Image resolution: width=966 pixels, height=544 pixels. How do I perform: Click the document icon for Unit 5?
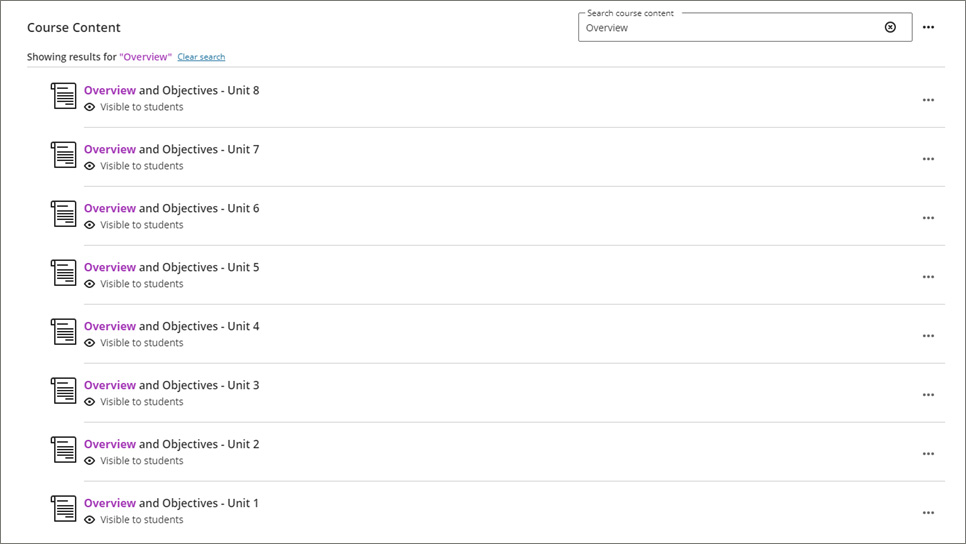click(x=64, y=273)
